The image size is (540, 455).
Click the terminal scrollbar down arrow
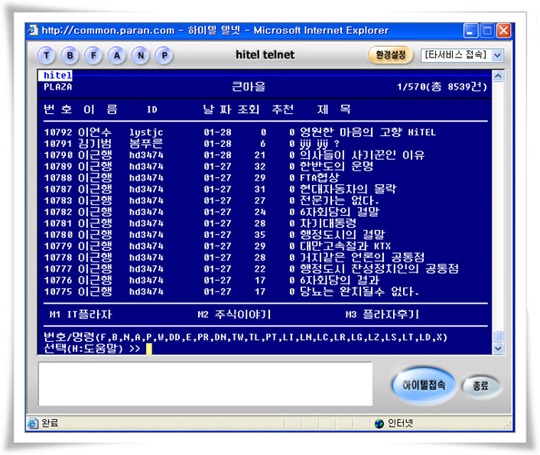(498, 349)
